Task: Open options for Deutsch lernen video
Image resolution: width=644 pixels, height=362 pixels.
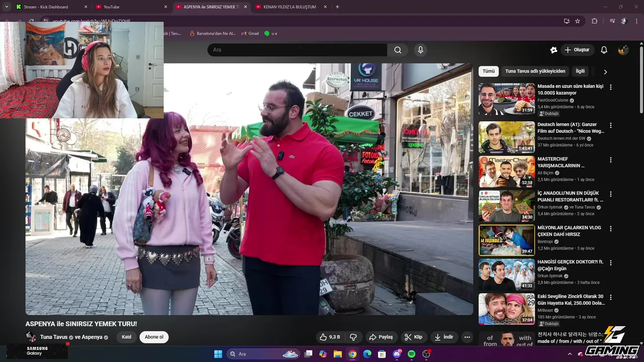Action: pos(611,125)
